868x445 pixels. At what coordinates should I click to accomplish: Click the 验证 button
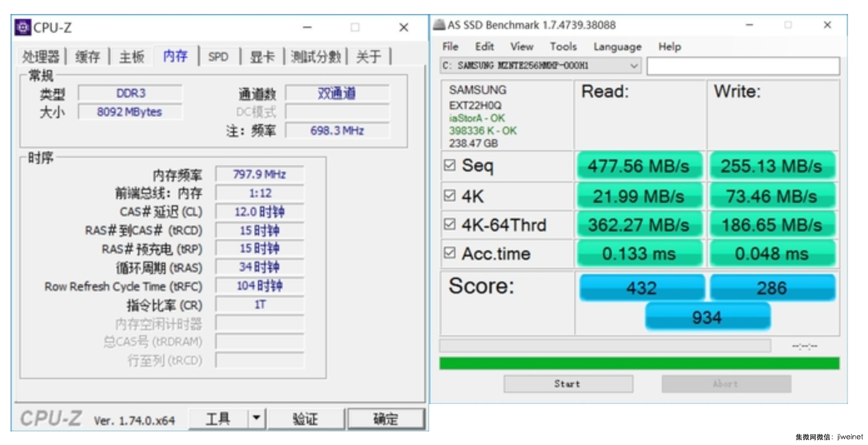tap(305, 419)
